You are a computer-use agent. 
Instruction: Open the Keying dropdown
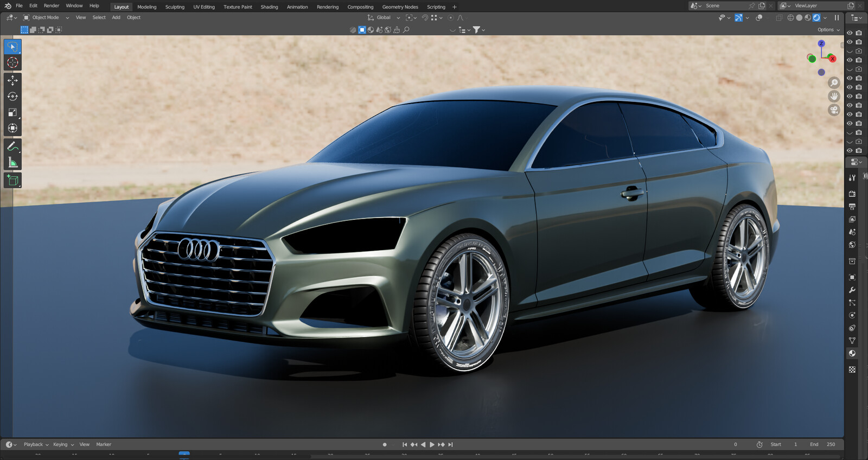coord(63,444)
